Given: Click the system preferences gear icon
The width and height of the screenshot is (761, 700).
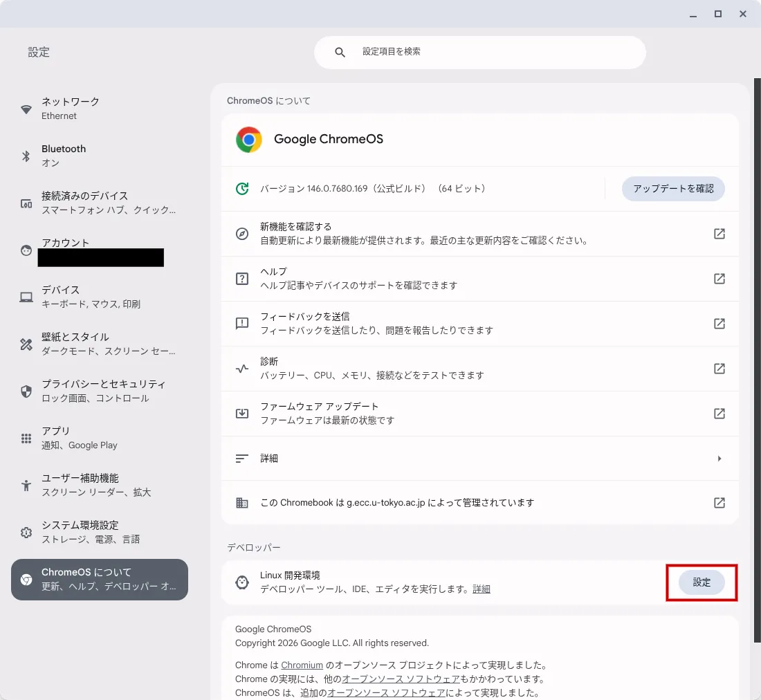Looking at the screenshot, I should pyautogui.click(x=26, y=532).
